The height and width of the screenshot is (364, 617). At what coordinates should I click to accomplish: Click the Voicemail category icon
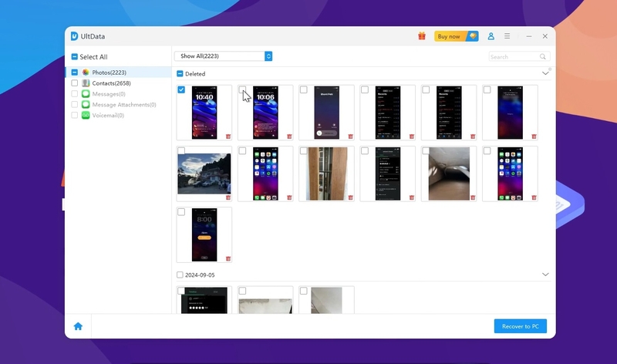(x=86, y=115)
